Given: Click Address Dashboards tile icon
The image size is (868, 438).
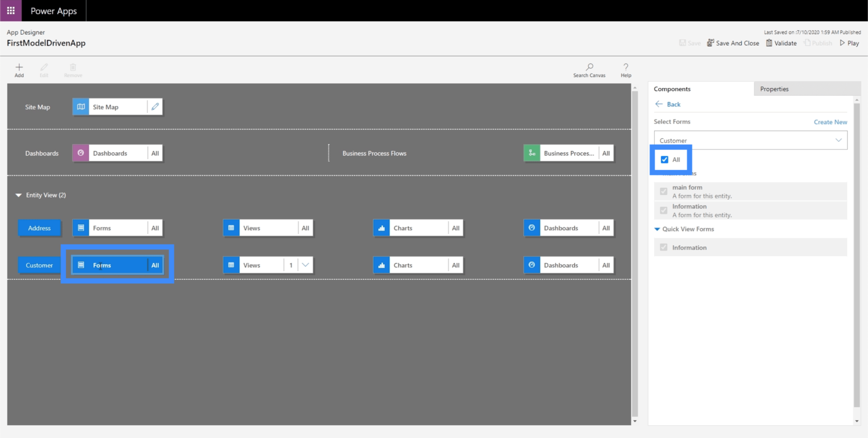Looking at the screenshot, I should [x=532, y=228].
